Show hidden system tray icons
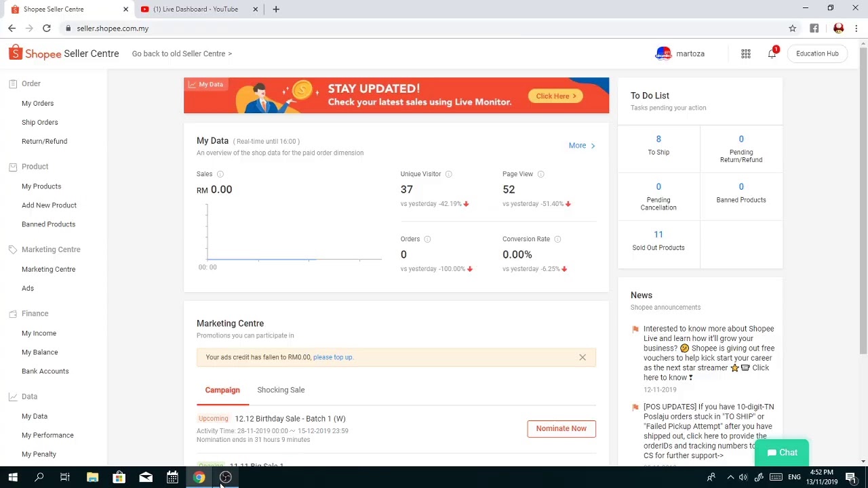 click(x=730, y=477)
